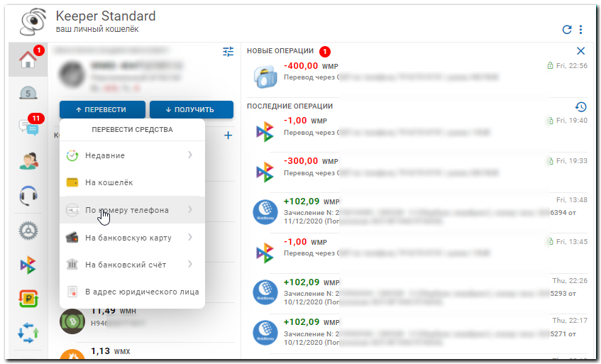Open the exchange arrows sidebar icon
601x364 pixels.
pyautogui.click(x=28, y=332)
